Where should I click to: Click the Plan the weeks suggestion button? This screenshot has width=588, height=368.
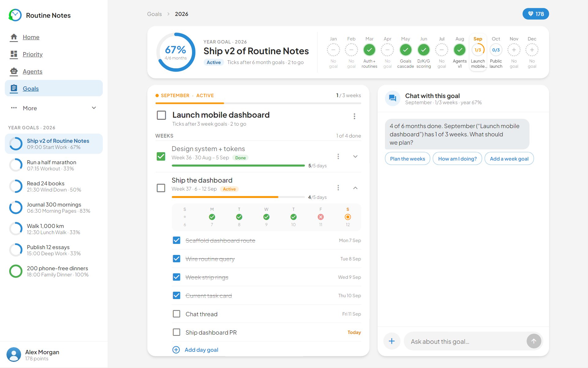tap(407, 159)
